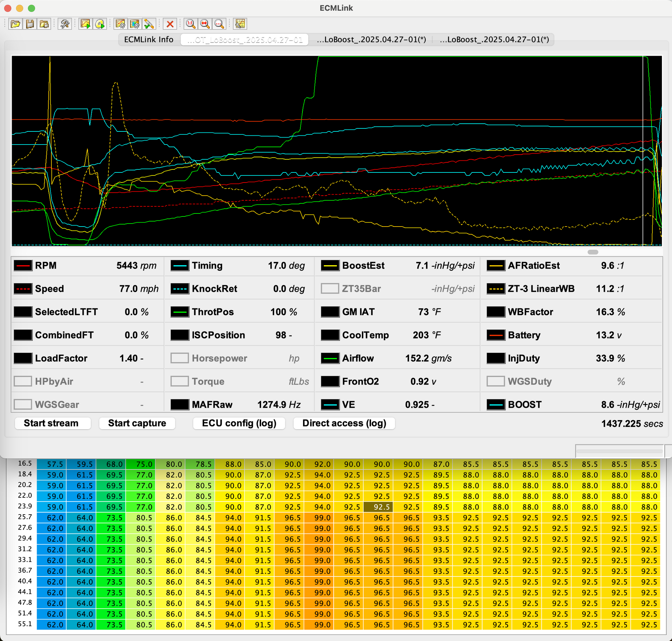Screen dimensions: 672x641
Task: Click the BOOST color swatch
Action: point(496,405)
